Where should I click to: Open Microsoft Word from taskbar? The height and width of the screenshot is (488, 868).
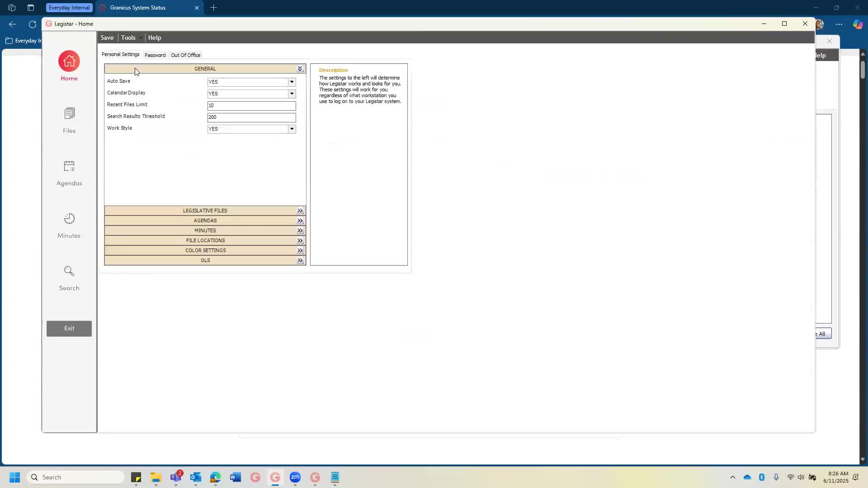click(236, 477)
